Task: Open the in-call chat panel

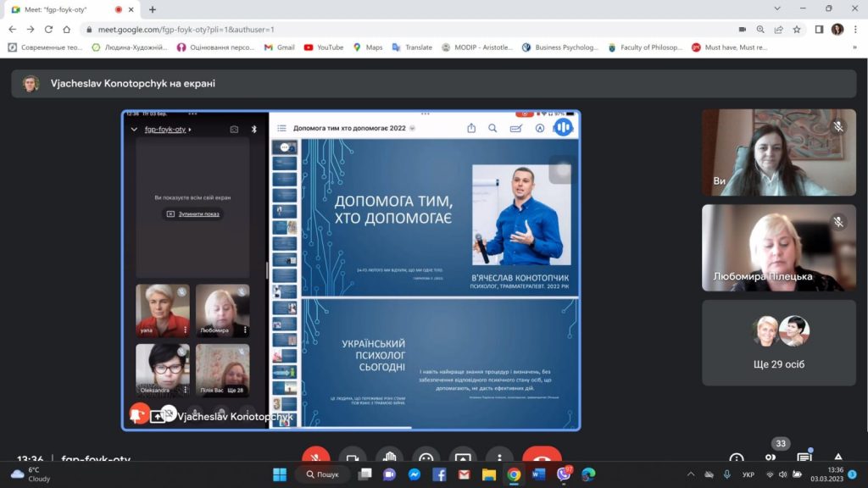Action: click(804, 458)
